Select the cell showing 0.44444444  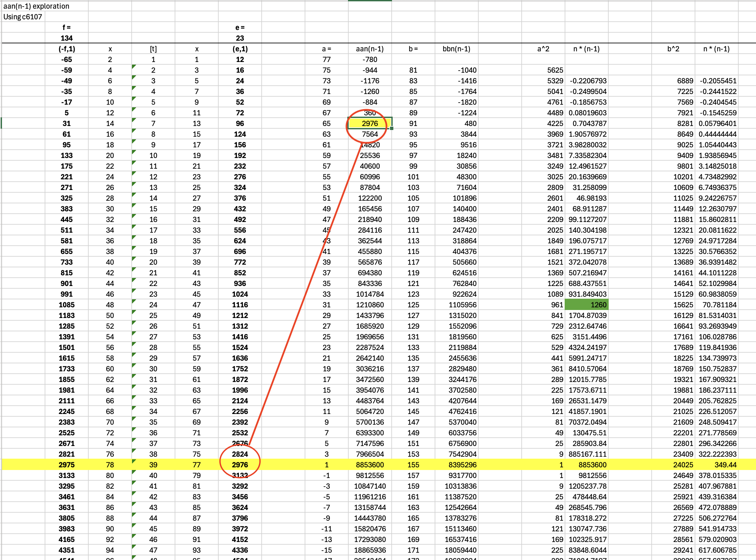pyautogui.click(x=716, y=134)
